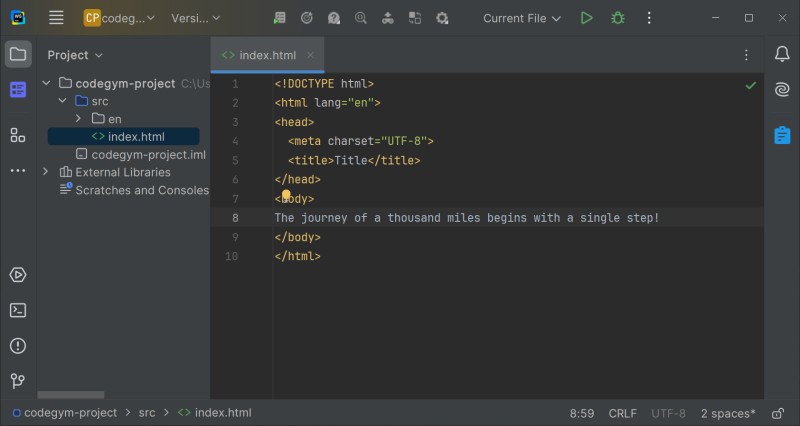800x426 pixels.
Task: Open the main hamburger menu
Action: [x=56, y=18]
